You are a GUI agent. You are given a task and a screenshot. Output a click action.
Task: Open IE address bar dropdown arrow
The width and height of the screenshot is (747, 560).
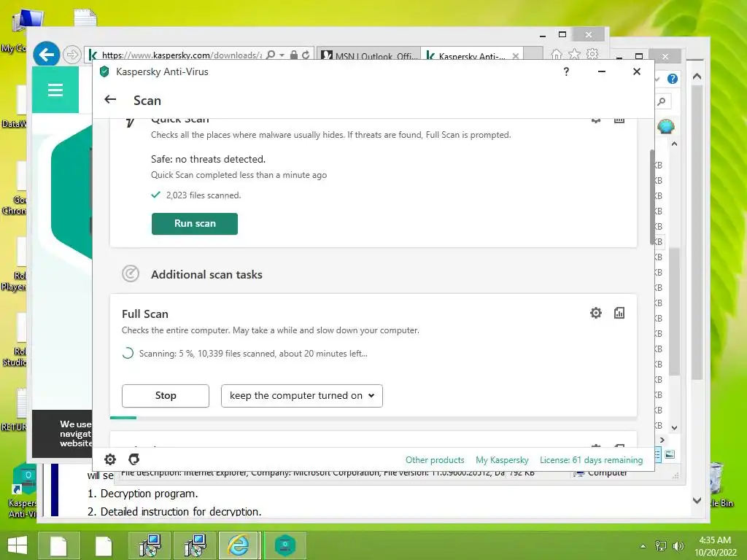pos(282,55)
